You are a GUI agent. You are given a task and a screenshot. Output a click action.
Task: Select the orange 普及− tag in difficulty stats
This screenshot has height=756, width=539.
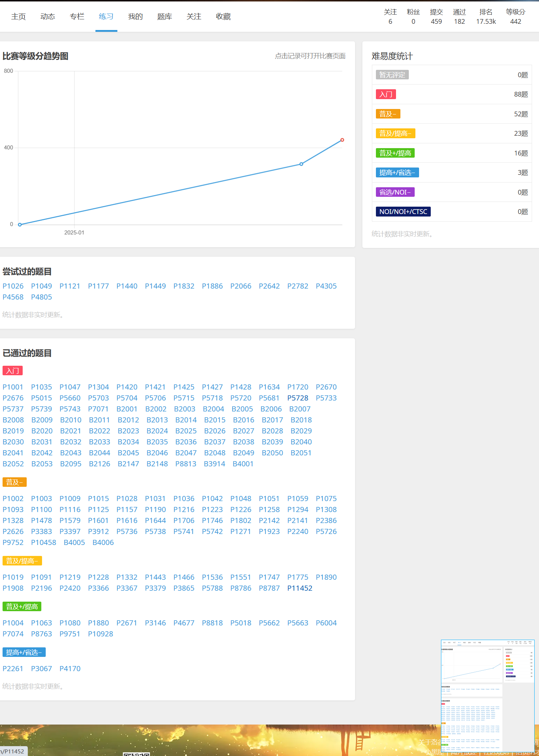388,114
